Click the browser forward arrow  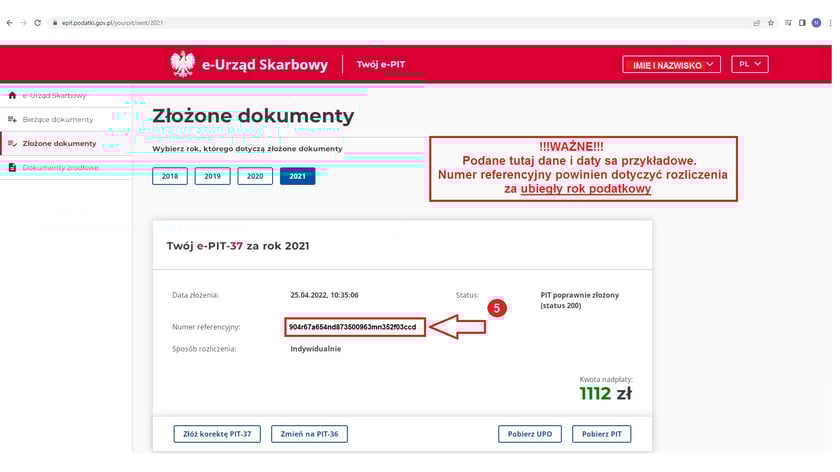point(24,23)
